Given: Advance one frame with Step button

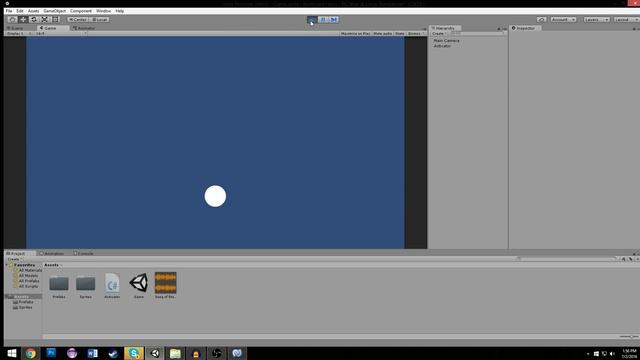Looking at the screenshot, I should [x=333, y=20].
